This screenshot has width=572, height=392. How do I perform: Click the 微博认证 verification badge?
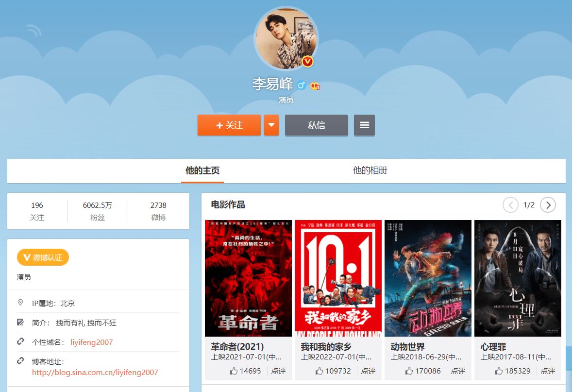[43, 257]
